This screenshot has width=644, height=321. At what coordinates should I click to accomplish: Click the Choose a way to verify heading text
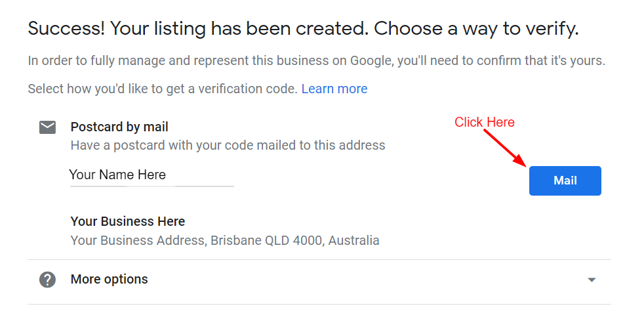(476, 29)
